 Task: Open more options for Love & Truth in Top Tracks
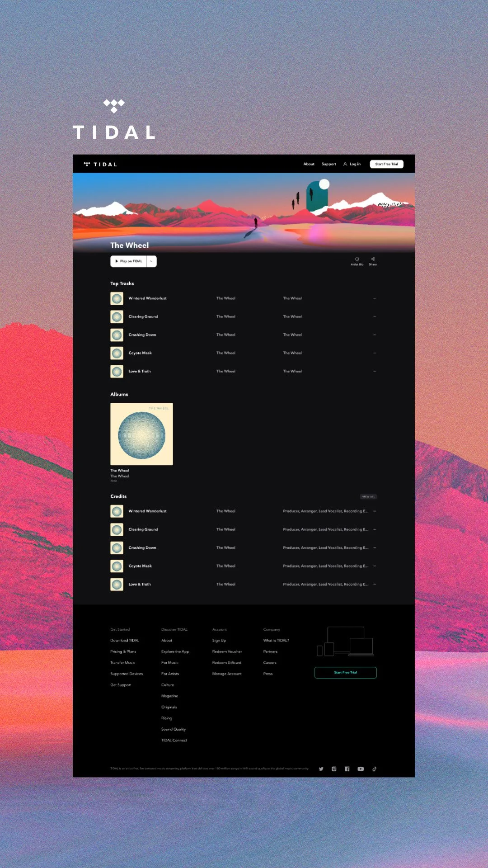[374, 371]
